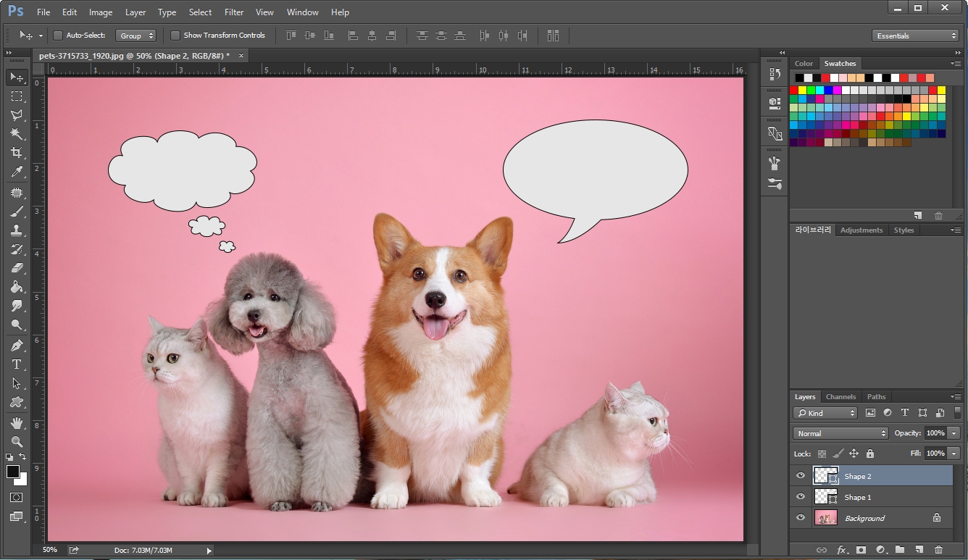Delete layer using trash icon
This screenshot has width=968, height=560.
[x=939, y=550]
